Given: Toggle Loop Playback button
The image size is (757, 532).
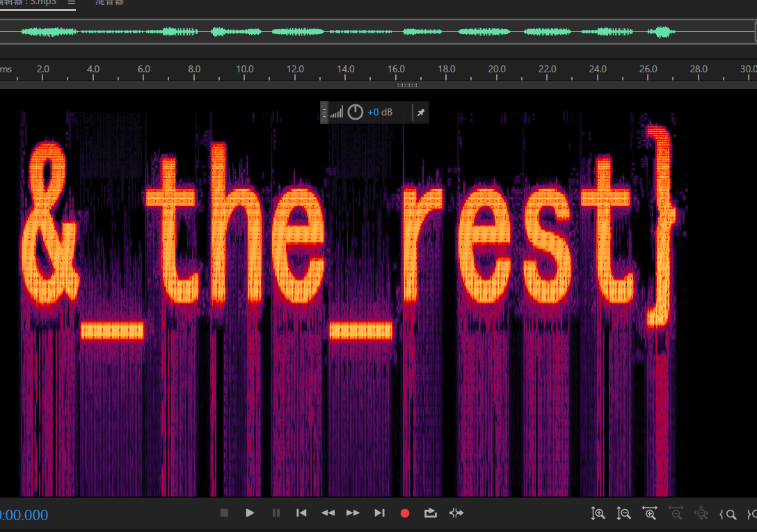Looking at the screenshot, I should [x=430, y=513].
